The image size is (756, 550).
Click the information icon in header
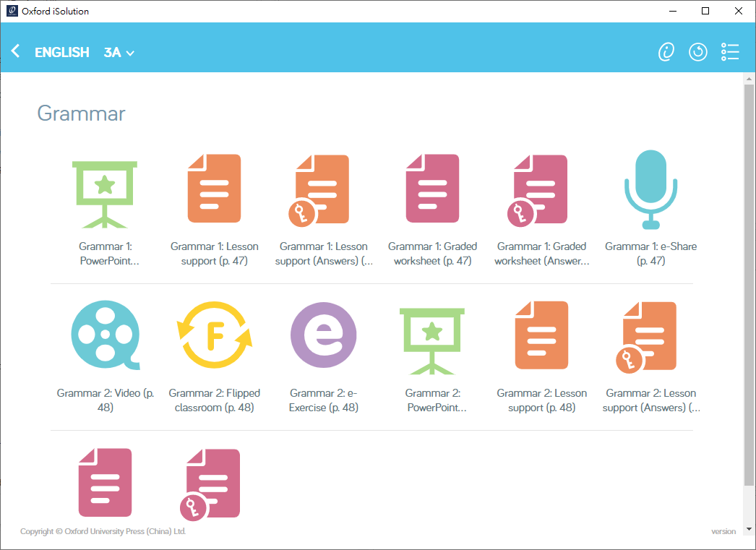point(666,51)
